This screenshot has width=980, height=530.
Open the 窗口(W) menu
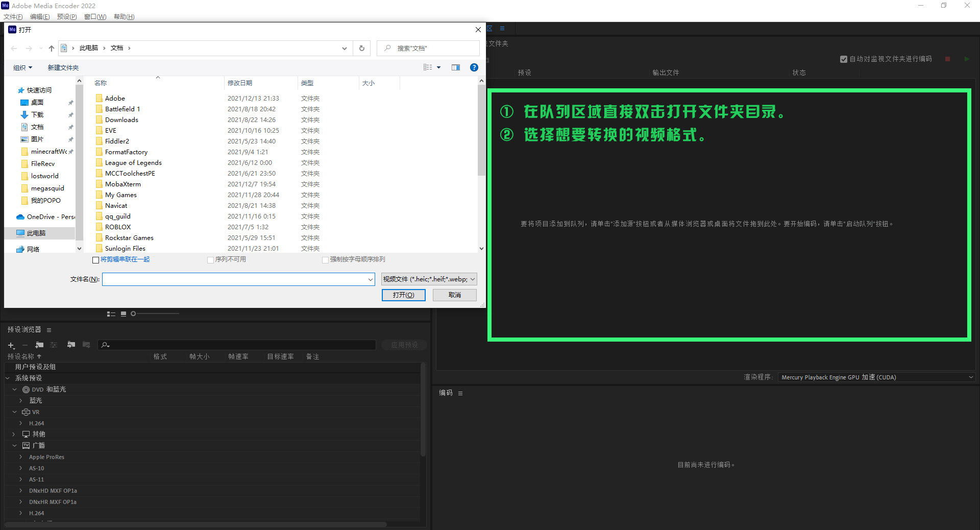95,17
